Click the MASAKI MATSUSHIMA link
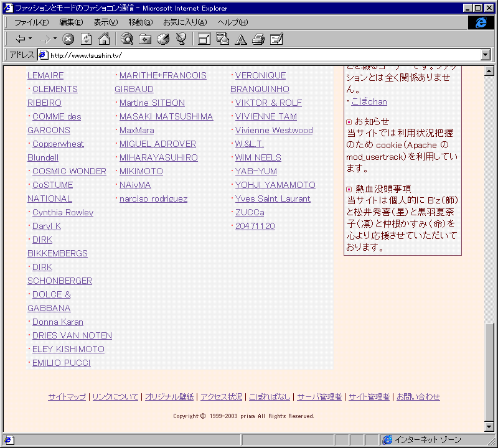The width and height of the screenshot is (498, 448). point(166,117)
